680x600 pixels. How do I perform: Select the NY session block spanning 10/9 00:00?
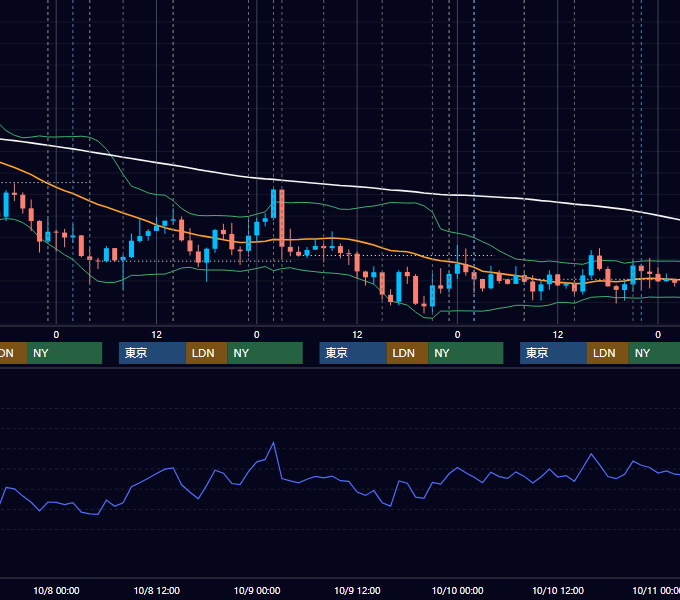(265, 353)
